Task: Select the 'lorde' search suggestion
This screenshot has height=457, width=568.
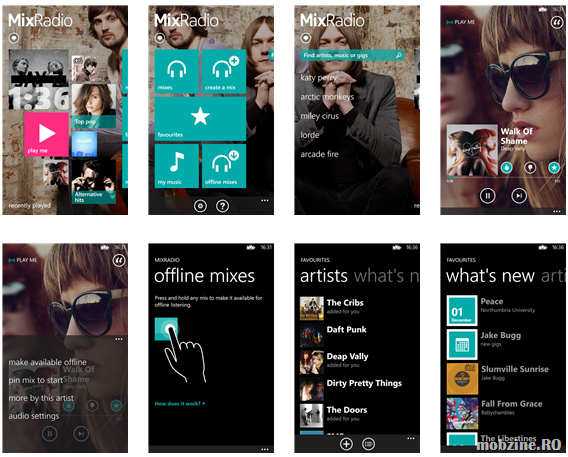Action: coord(310,135)
